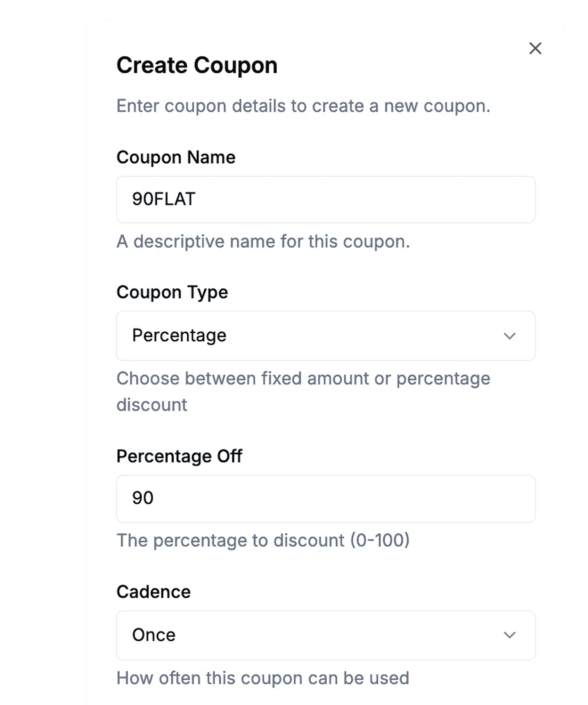Click the "Coupon Name" field label
588x705 pixels.
(x=176, y=157)
